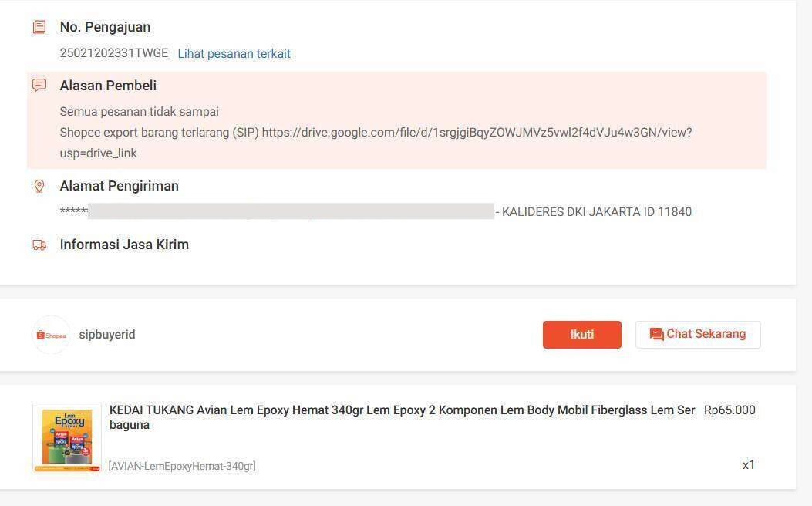Click the Alasan Pembeli heading
The image size is (812, 506).
(x=108, y=86)
